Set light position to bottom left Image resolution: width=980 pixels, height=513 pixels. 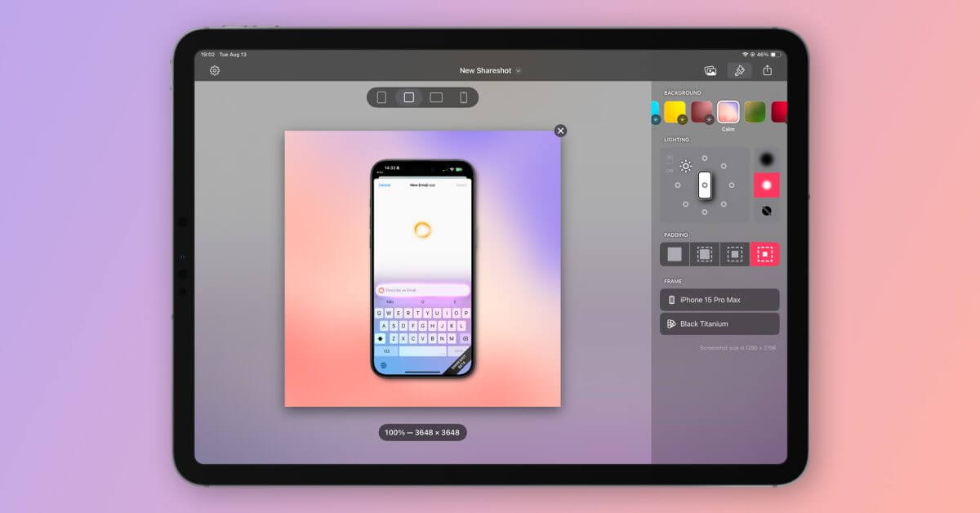[x=685, y=204]
